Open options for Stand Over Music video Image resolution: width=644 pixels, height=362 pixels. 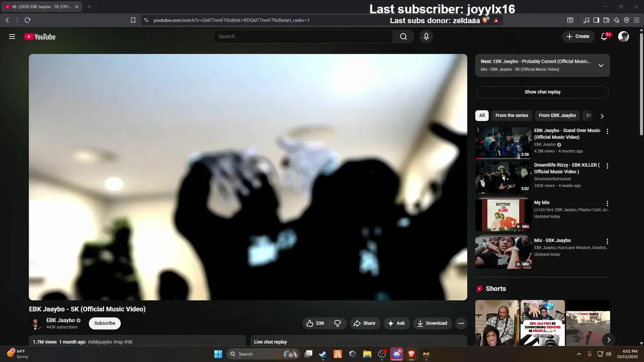607,131
